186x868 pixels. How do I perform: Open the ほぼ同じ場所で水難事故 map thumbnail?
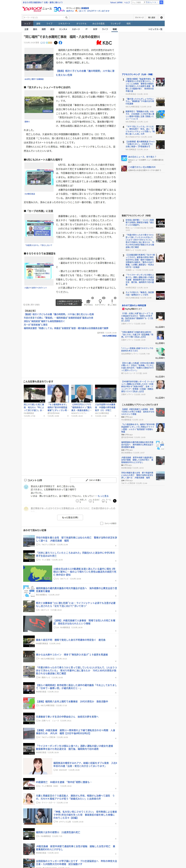tap(39, 62)
